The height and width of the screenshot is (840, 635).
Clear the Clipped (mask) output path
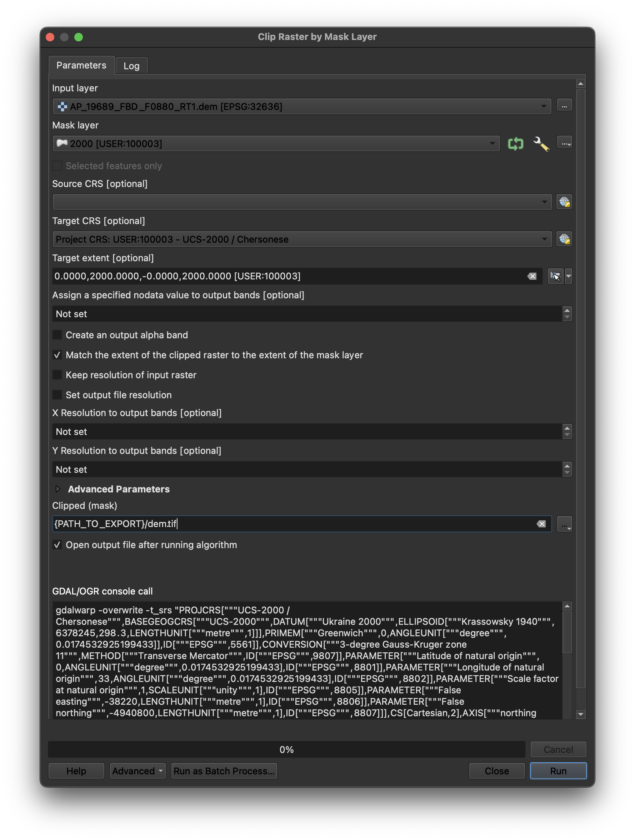click(x=541, y=524)
